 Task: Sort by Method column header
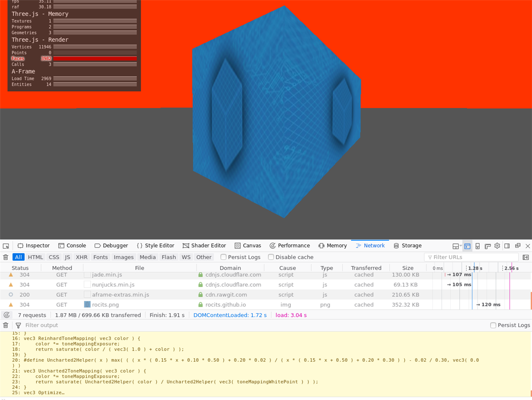click(62, 268)
